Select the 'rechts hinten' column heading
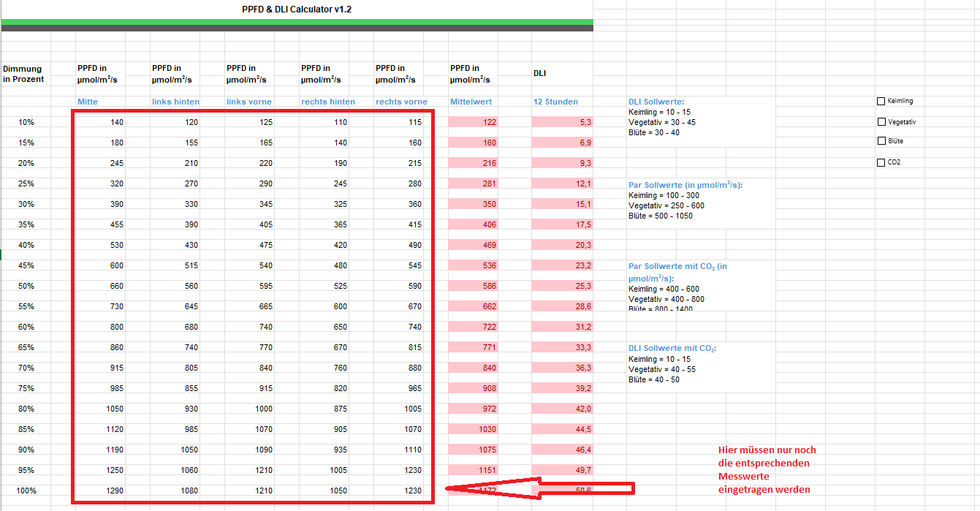 pos(328,102)
